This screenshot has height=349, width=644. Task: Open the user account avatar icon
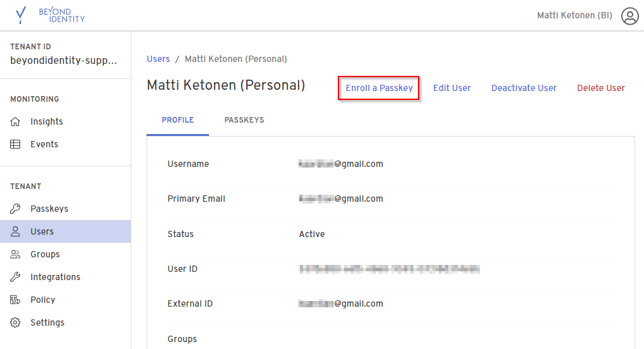pos(629,16)
